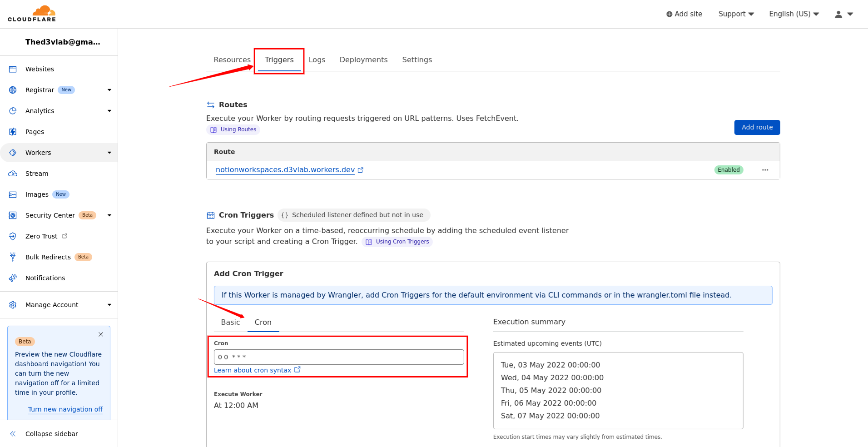Click the Workers diamond icon
The height and width of the screenshot is (447, 868).
tap(13, 153)
